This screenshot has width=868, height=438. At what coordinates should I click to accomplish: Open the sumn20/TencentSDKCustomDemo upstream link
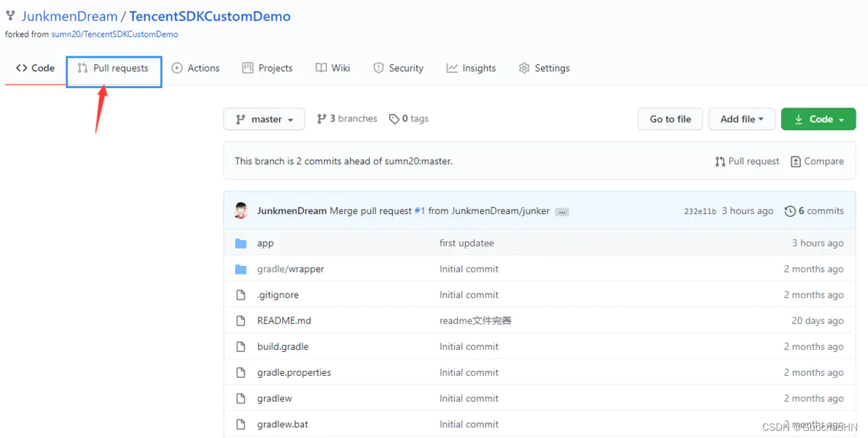point(114,34)
